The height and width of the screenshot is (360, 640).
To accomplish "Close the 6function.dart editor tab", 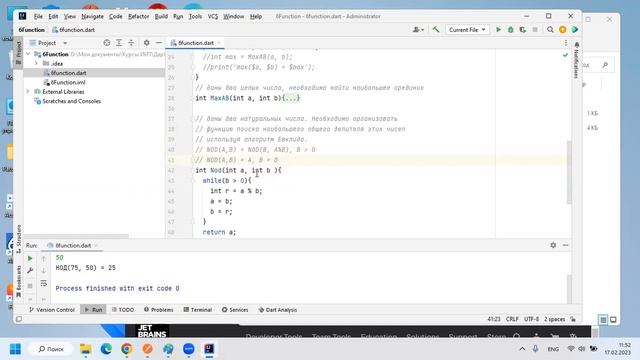I will 219,43.
